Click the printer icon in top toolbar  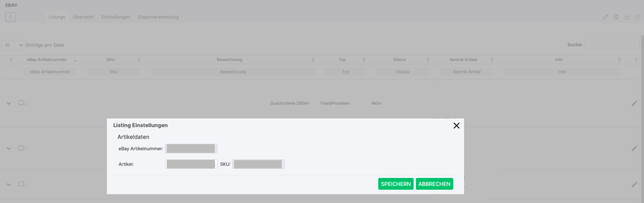pyautogui.click(x=616, y=17)
